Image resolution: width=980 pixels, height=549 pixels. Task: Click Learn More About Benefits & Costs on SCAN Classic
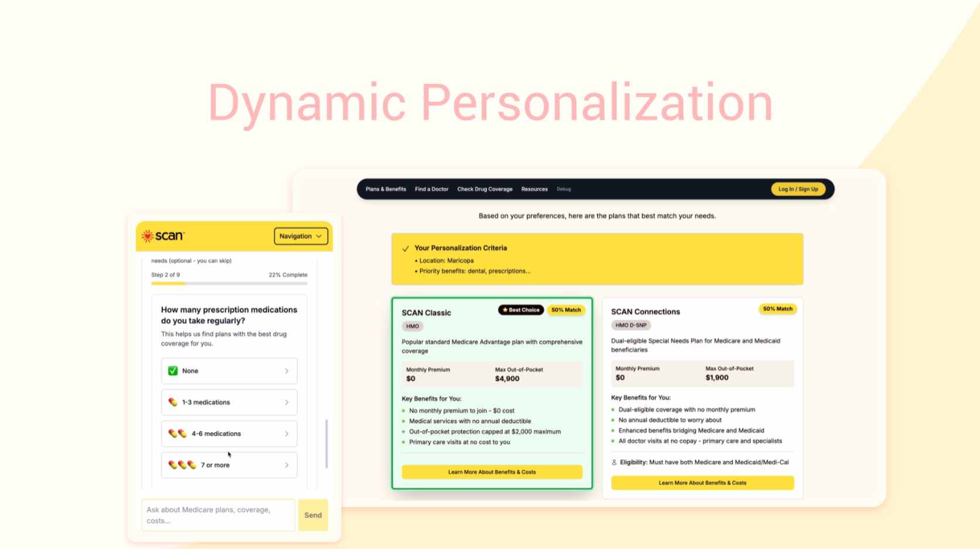[492, 472]
